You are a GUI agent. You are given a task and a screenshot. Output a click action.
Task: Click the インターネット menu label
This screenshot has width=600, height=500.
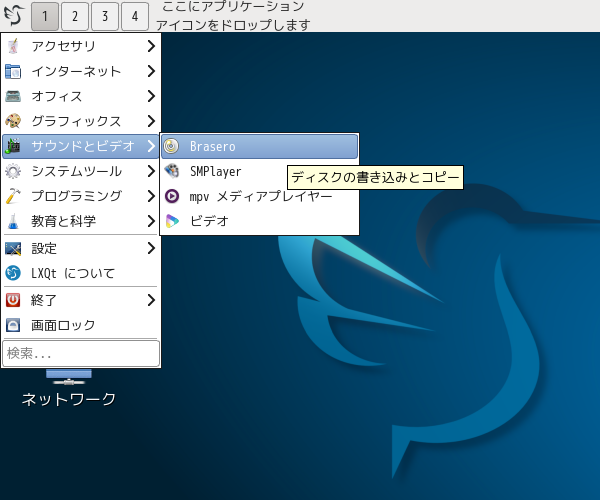76,71
